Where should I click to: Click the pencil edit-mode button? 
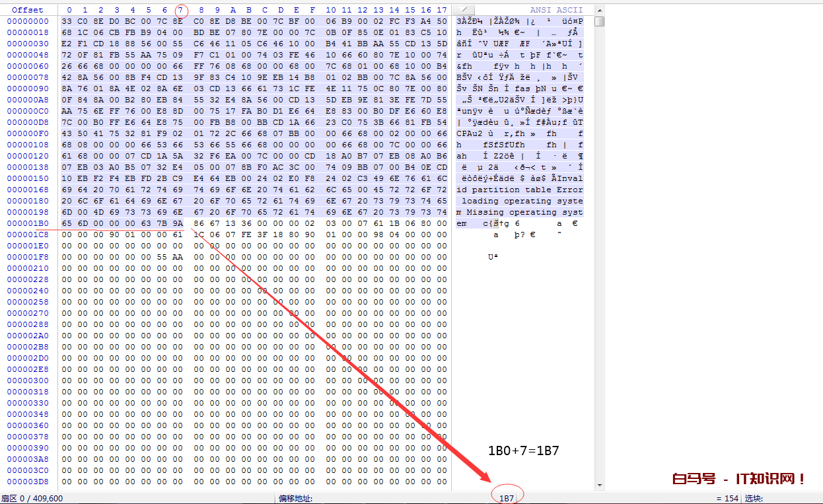465,10
